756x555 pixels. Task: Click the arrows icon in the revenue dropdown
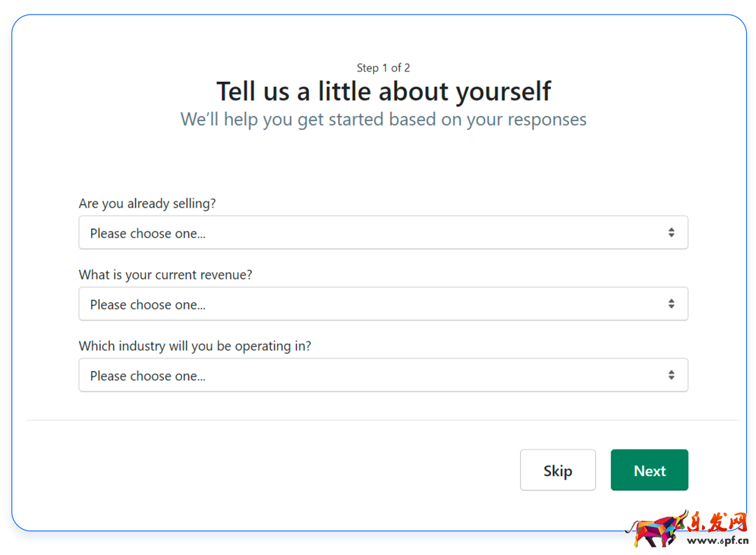[x=671, y=304]
